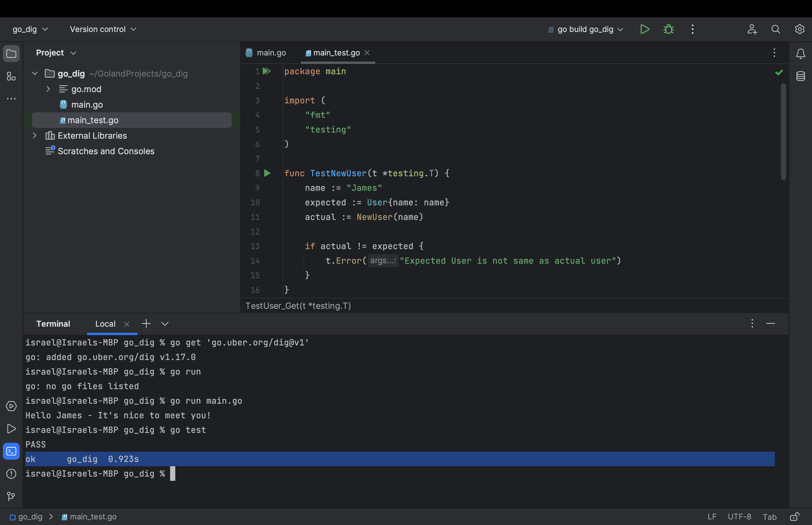Open the Structure tool window icon
This screenshot has width=812, height=525.
11,76
